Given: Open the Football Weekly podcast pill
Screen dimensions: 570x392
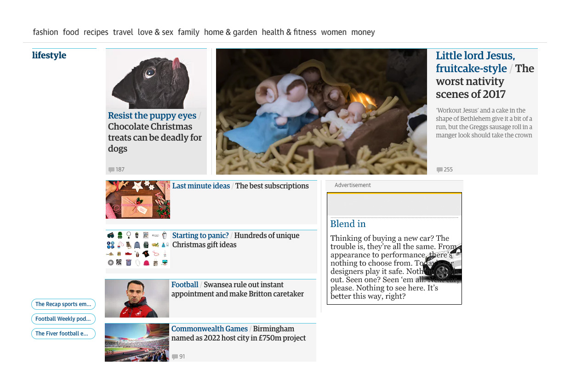Looking at the screenshot, I should [x=63, y=319].
